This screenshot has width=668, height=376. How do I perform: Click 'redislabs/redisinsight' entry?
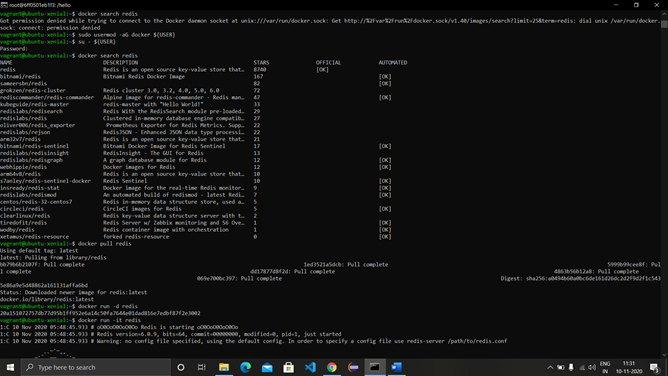point(35,153)
